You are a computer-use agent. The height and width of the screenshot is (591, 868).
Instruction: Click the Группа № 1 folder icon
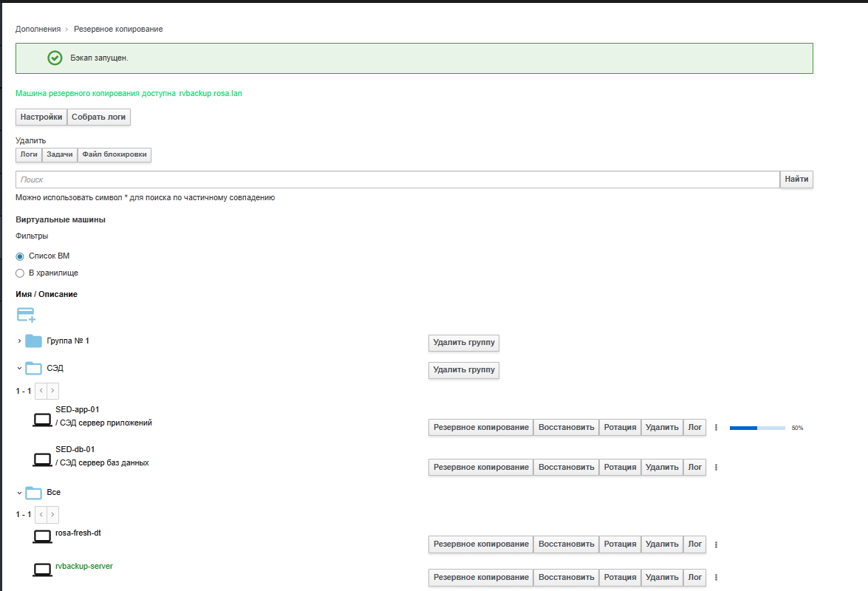33,341
